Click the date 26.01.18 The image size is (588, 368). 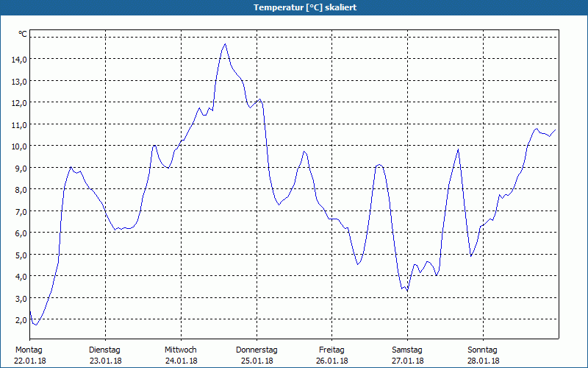[332, 361]
